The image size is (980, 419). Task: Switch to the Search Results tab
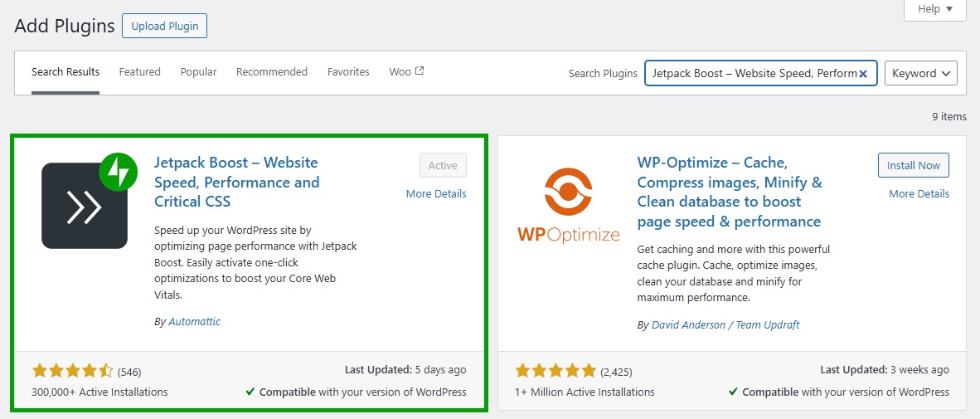[x=65, y=72]
